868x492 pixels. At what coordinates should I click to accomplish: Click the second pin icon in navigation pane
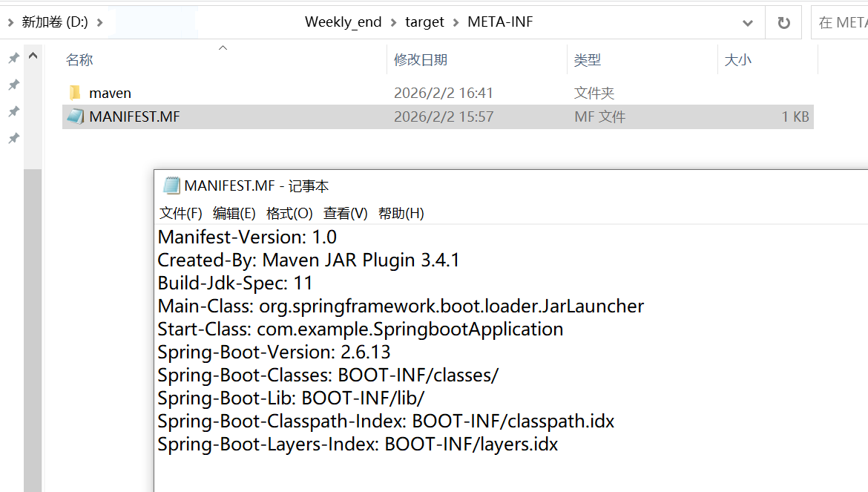point(14,85)
